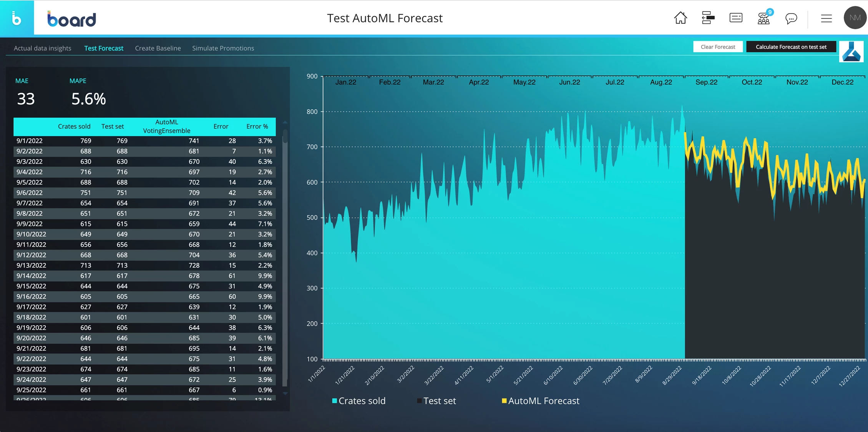This screenshot has height=432, width=868.
Task: Switch to Actual data insights tab
Action: click(43, 48)
